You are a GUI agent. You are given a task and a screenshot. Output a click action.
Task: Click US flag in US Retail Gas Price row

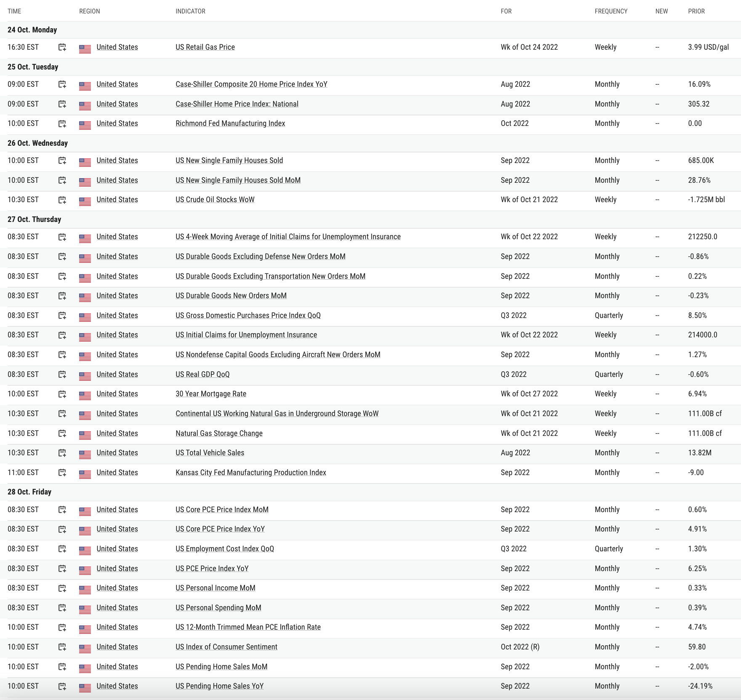(x=85, y=49)
